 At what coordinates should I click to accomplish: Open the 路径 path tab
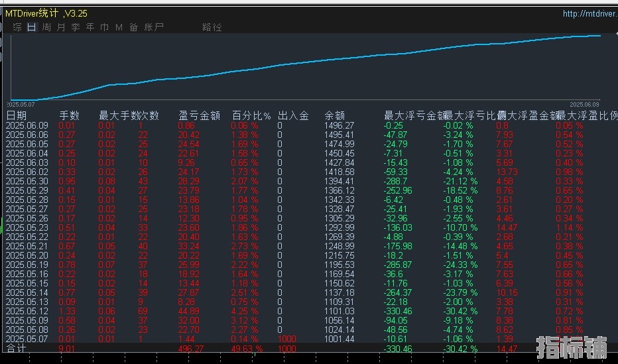coord(212,27)
